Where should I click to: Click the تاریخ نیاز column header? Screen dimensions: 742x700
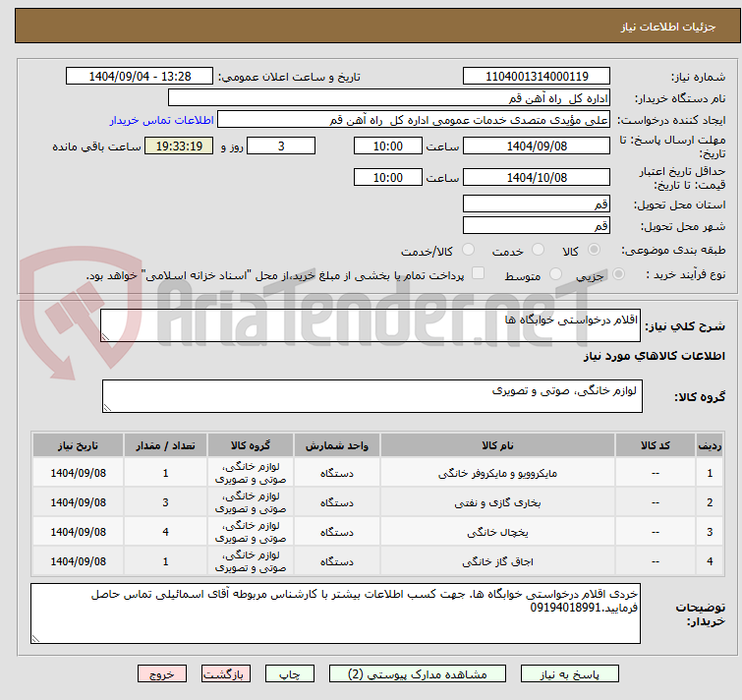(78, 445)
